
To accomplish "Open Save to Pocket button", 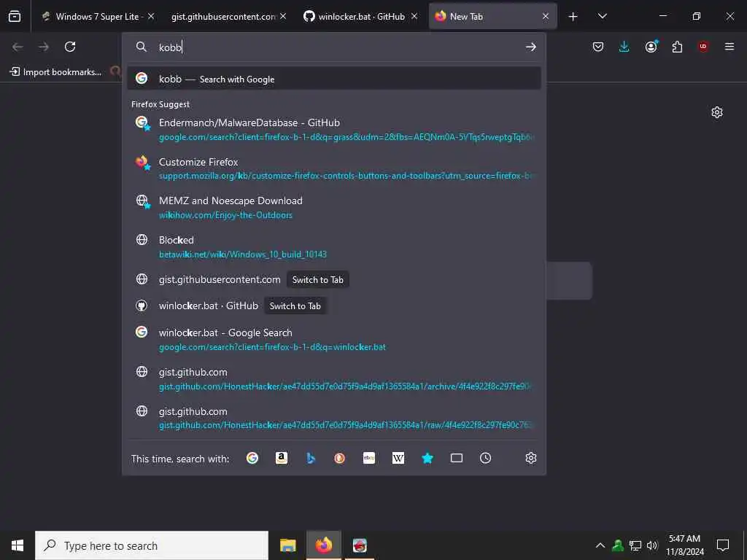I will point(598,47).
